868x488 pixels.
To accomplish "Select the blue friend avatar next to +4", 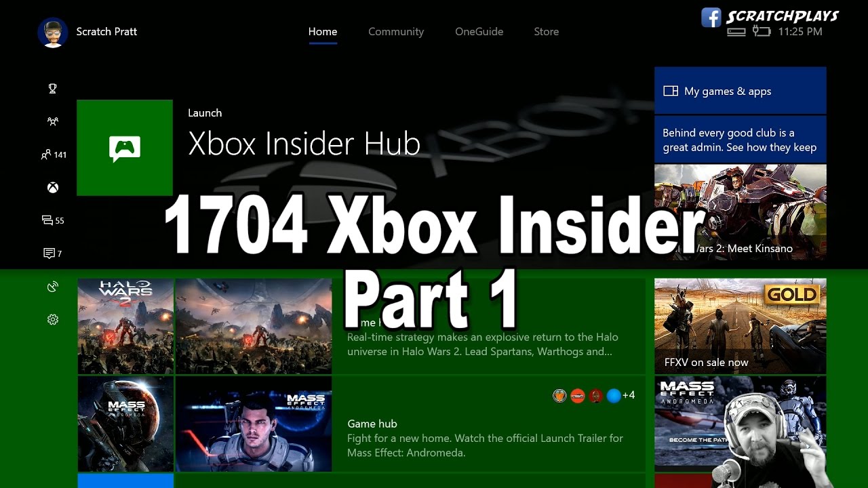I will [614, 396].
